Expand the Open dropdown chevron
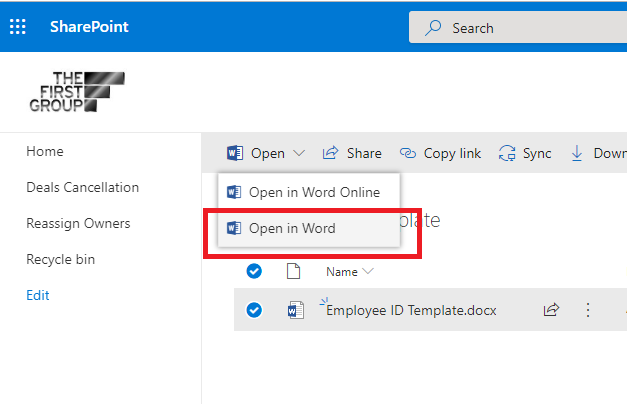Image resolution: width=627 pixels, height=404 pixels. pyautogui.click(x=299, y=154)
